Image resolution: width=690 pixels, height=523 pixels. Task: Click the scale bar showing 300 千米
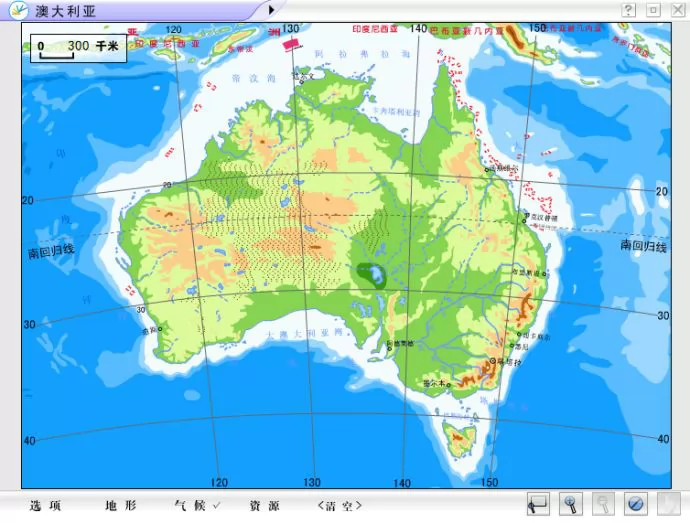[x=78, y=48]
